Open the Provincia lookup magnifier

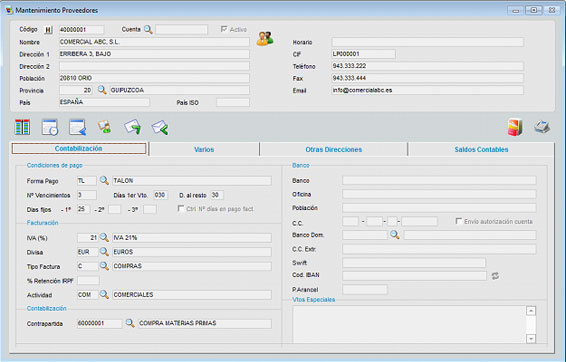(102, 90)
